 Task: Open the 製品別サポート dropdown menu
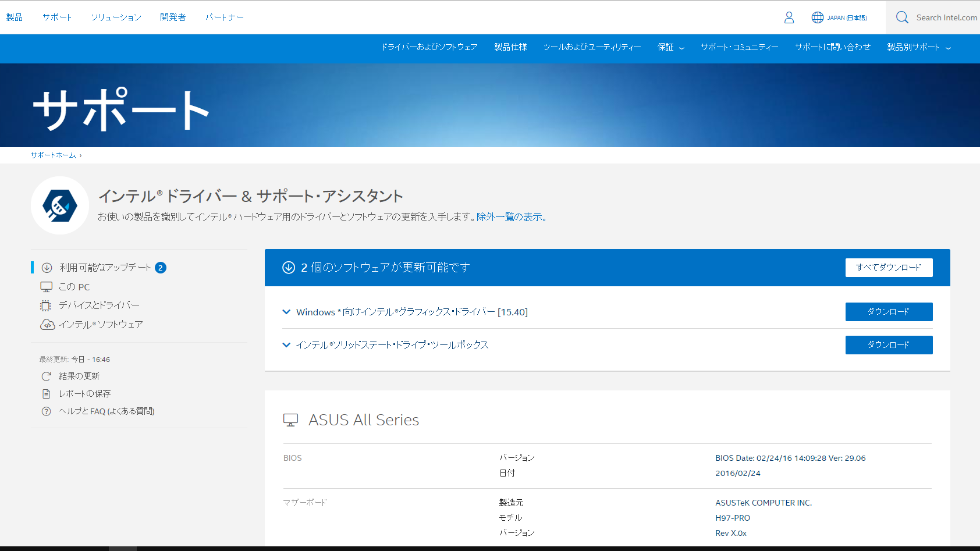click(919, 47)
